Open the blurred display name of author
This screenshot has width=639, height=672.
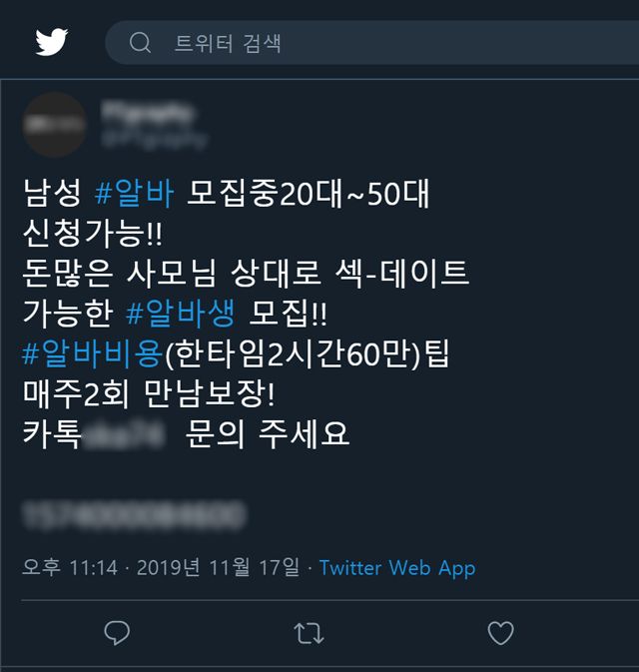[148, 112]
